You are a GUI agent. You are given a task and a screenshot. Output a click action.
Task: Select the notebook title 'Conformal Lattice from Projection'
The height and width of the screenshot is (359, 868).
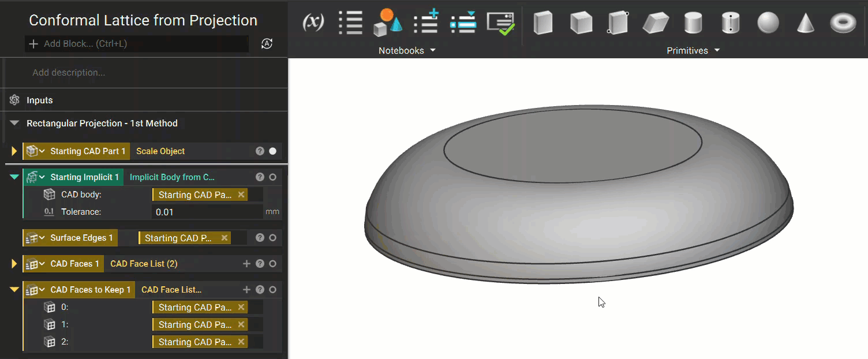point(143,20)
